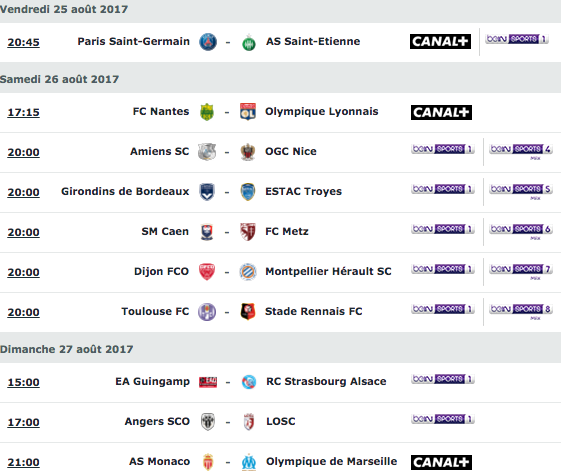Screen dimensions: 561x476
Task: Click the AS Saint-Etienne green crest
Action: 249,42
